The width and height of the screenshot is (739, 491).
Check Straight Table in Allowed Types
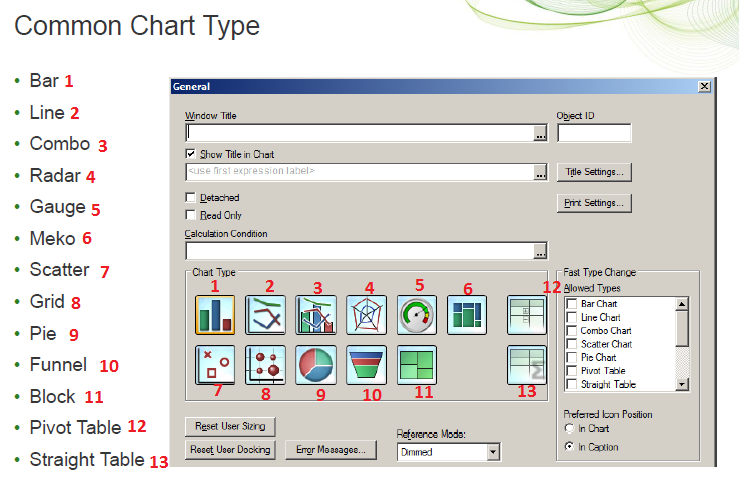pyautogui.click(x=572, y=384)
